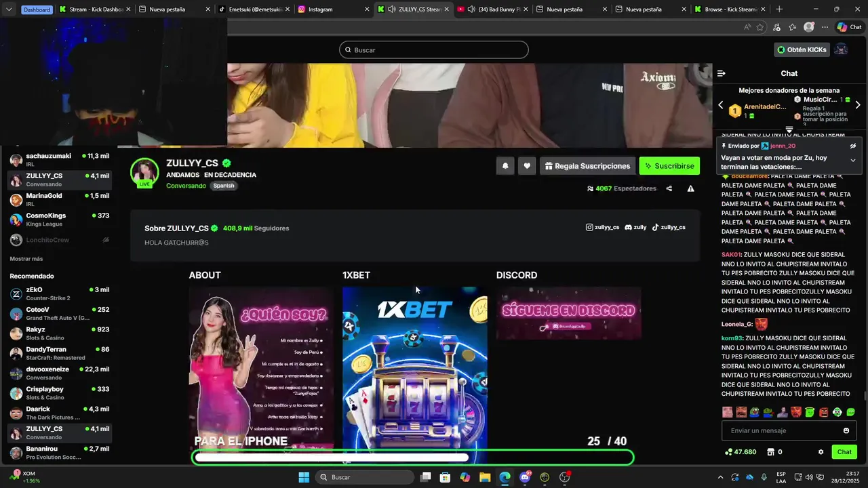This screenshot has height=488, width=868.
Task: Open the sachauzumaki channel in the sidebar
Action: [x=60, y=160]
